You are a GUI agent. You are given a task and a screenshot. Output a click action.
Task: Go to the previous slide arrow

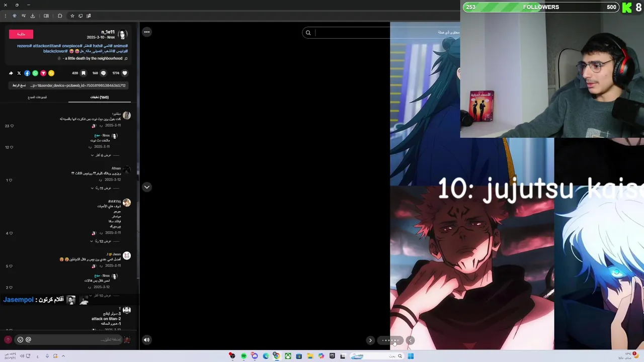click(x=411, y=340)
